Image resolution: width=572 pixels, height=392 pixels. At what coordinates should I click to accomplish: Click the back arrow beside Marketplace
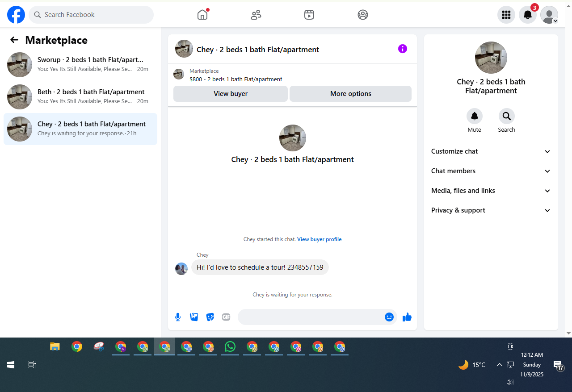[14, 40]
